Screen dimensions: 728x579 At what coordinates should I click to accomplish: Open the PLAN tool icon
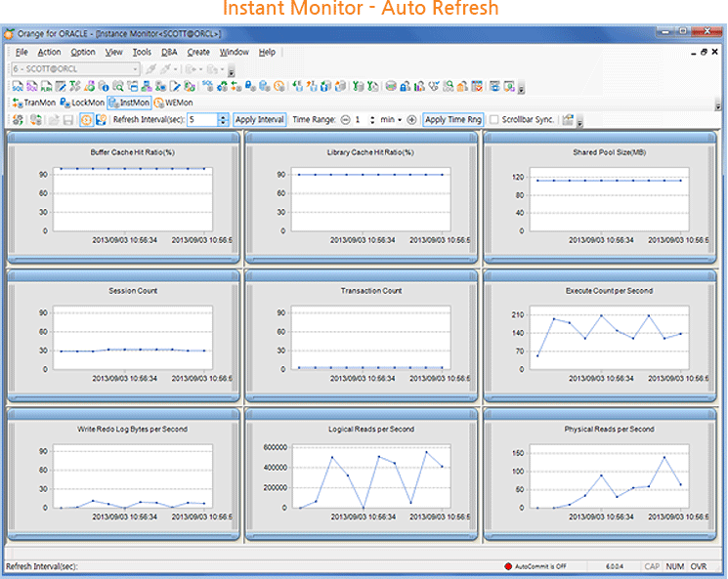[47, 86]
